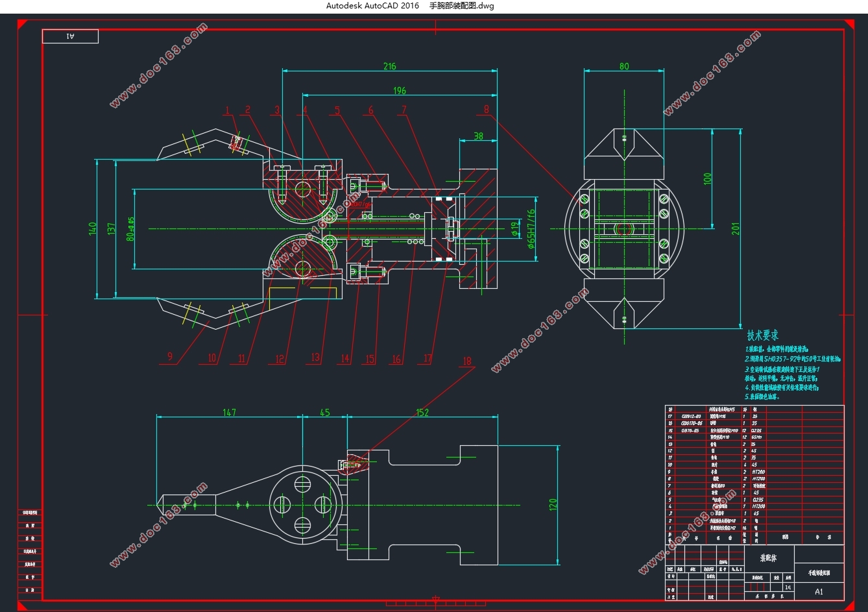The width and height of the screenshot is (868, 612).
Task: Click part balloon number 2
Action: (247, 110)
